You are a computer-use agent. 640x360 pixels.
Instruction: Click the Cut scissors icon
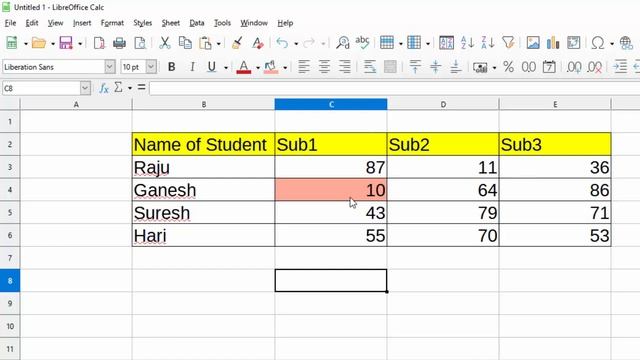coord(164,42)
